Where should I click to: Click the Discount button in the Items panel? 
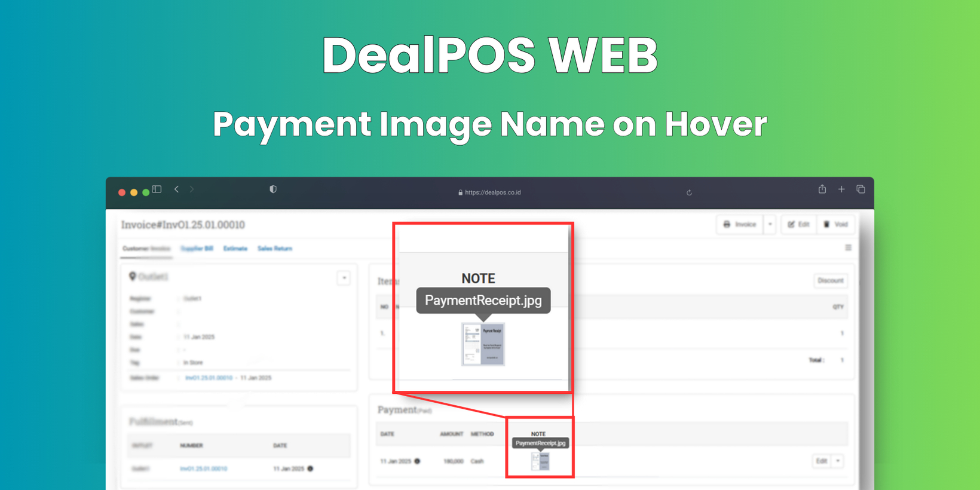(x=831, y=281)
